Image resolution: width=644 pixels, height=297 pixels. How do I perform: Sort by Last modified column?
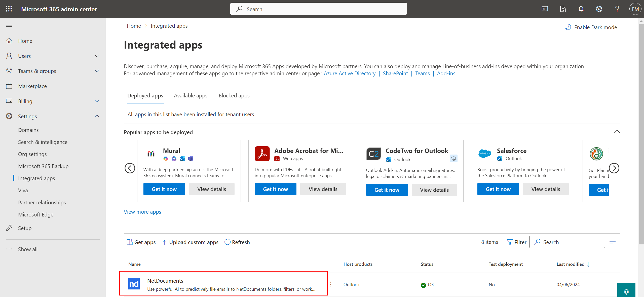tap(573, 264)
